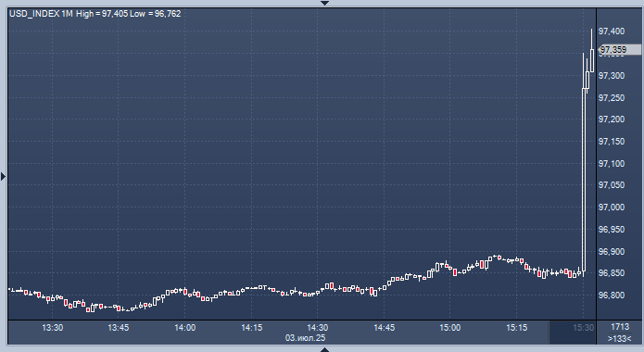Select the 15:30 time axis label
This screenshot has width=644, height=352.
583,328
